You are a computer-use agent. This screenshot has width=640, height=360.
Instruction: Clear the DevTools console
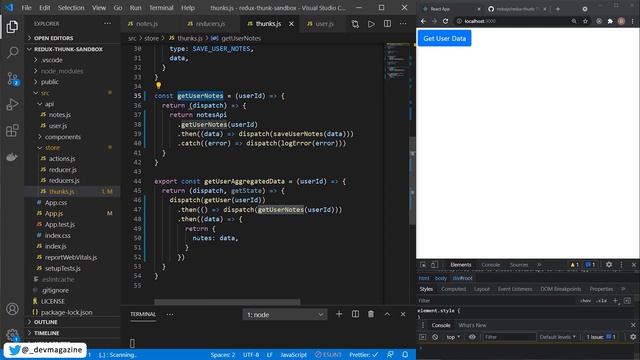point(435,337)
